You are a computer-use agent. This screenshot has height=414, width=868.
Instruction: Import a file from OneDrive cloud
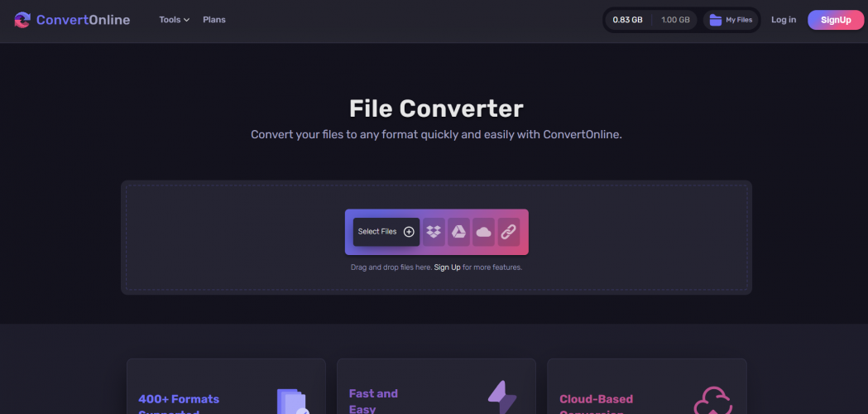[484, 232]
